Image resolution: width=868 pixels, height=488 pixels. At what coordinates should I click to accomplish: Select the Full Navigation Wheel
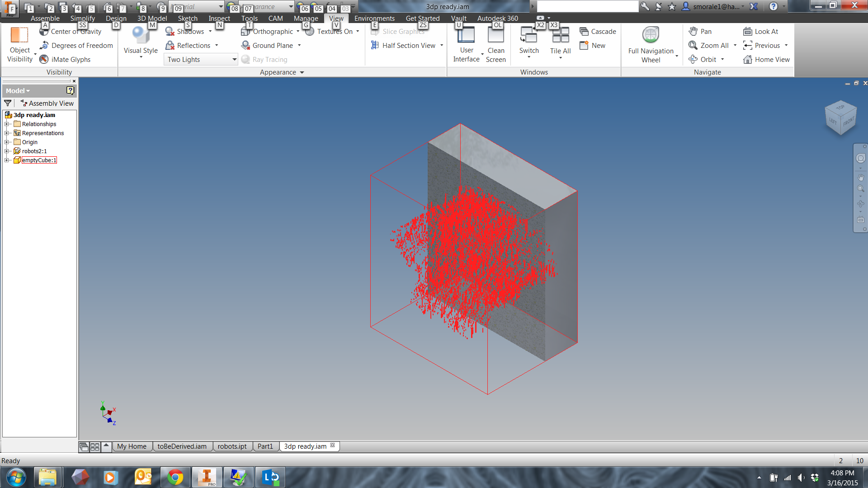pos(650,37)
